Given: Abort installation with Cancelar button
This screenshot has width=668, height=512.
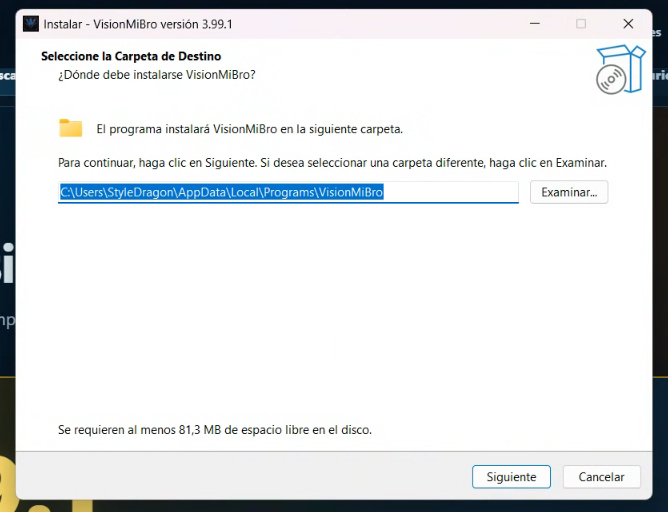Looking at the screenshot, I should click(602, 477).
